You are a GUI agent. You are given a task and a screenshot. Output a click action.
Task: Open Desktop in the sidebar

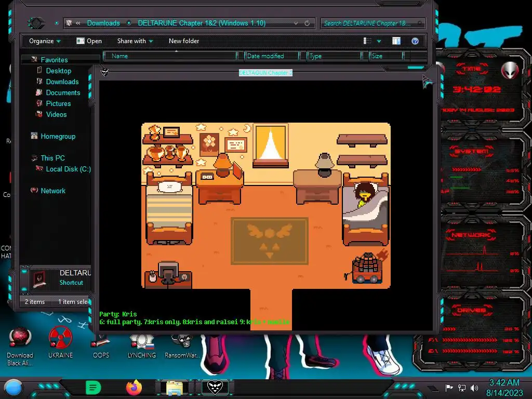59,71
